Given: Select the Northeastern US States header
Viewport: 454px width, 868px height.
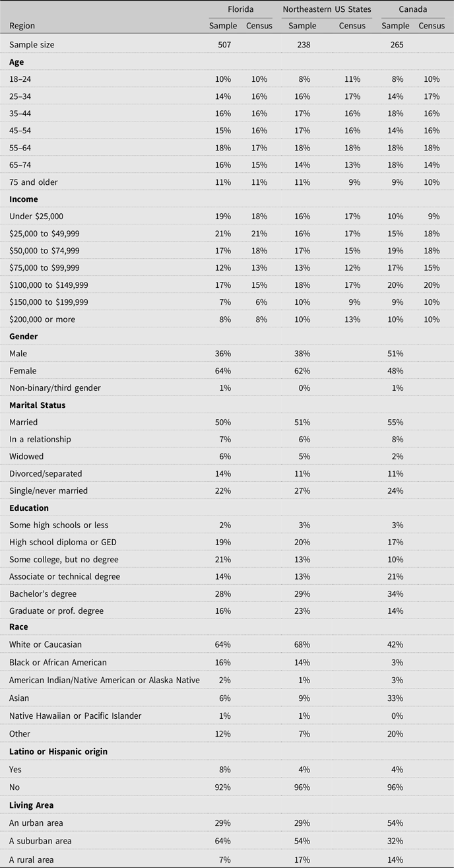Looking at the screenshot, I should tap(327, 10).
